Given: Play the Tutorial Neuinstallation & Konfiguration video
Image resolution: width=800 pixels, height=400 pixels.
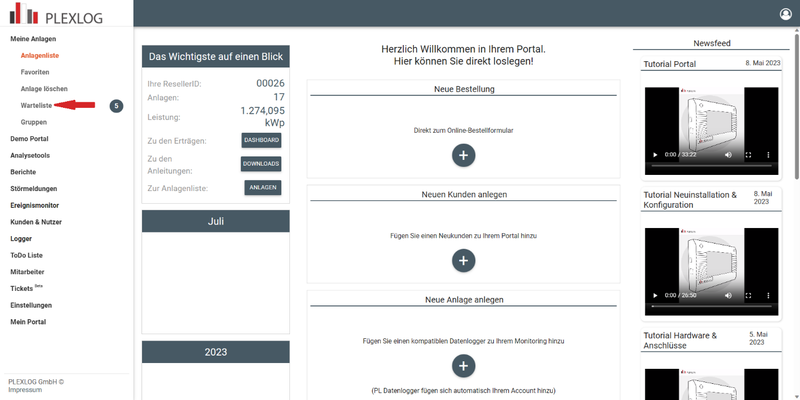Looking at the screenshot, I should [x=656, y=295].
